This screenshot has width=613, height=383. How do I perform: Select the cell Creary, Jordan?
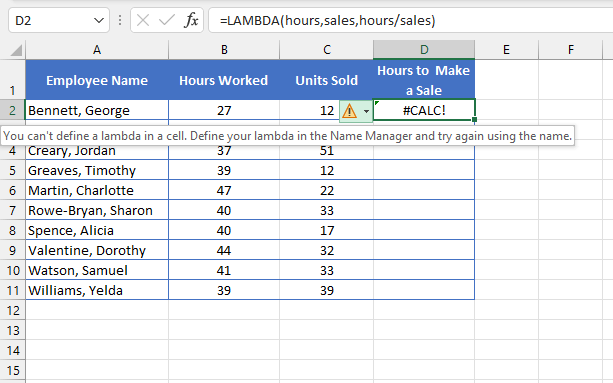(x=97, y=151)
